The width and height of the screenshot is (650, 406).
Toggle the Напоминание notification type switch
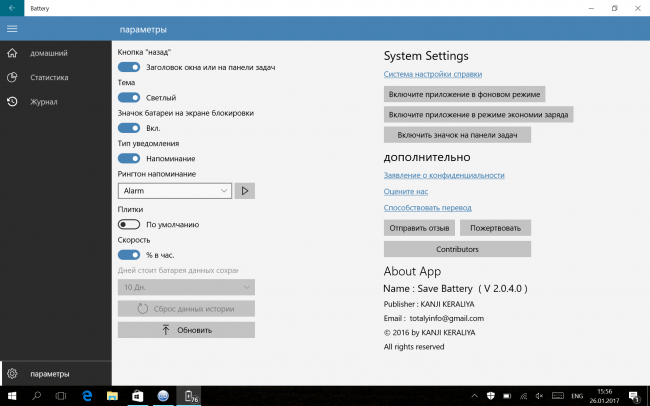click(x=129, y=158)
